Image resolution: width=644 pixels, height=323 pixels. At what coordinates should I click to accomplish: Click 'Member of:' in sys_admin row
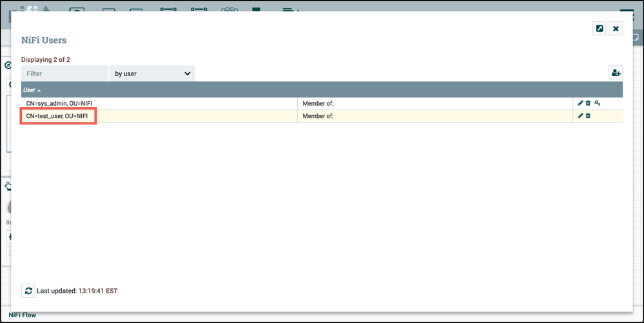tap(318, 104)
